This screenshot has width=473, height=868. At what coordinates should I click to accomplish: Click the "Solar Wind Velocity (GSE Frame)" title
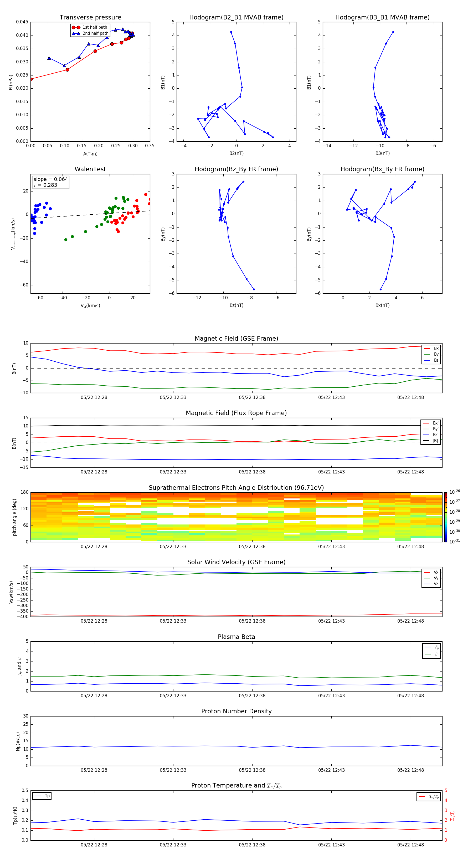click(236, 562)
